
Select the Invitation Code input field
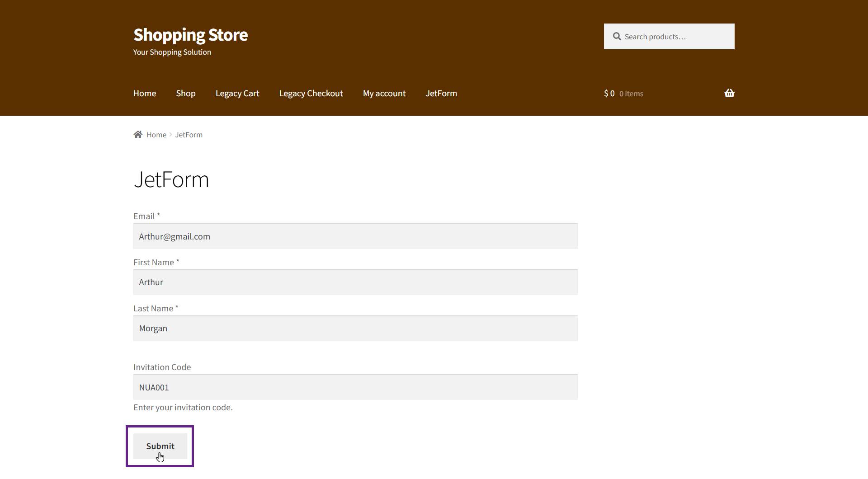tap(355, 387)
